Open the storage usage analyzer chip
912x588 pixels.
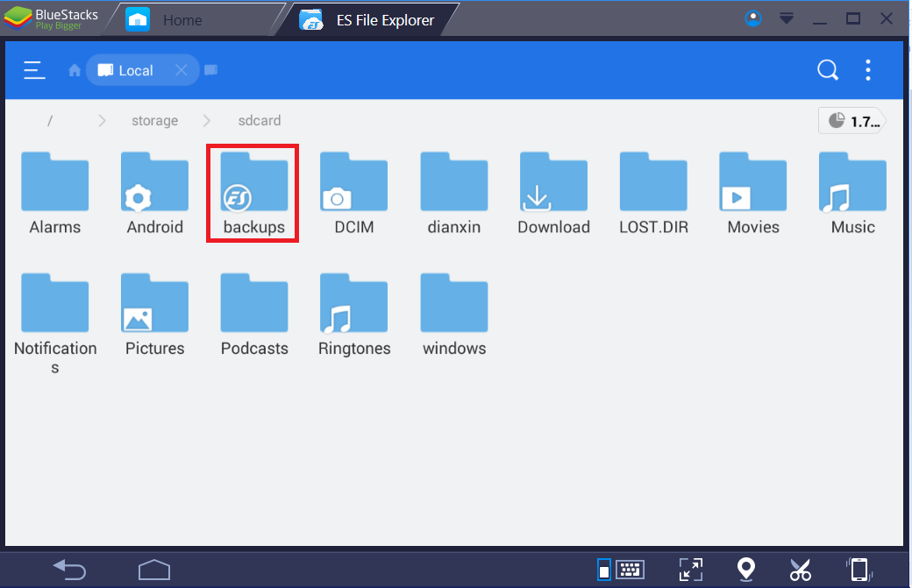click(x=852, y=121)
